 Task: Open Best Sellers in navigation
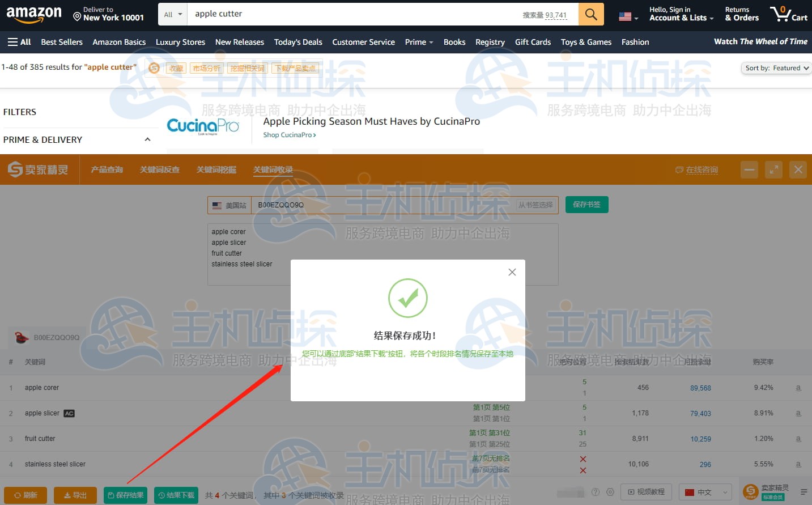click(x=62, y=42)
